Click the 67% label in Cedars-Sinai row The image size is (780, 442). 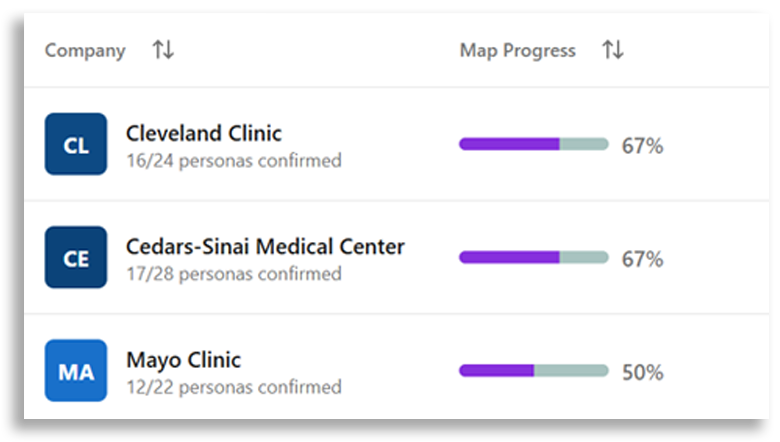click(642, 259)
